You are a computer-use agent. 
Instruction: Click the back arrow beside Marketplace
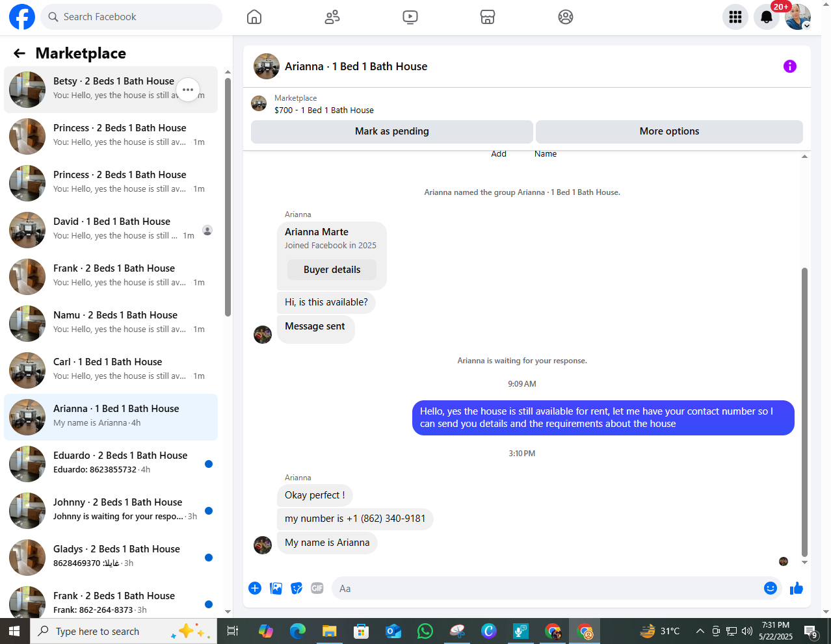click(x=20, y=53)
